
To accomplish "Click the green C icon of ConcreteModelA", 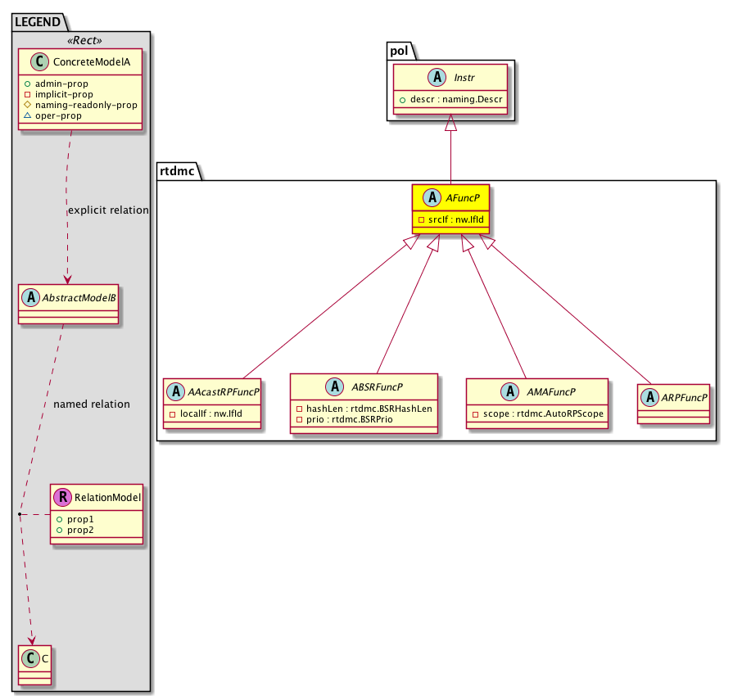I will click(32, 64).
